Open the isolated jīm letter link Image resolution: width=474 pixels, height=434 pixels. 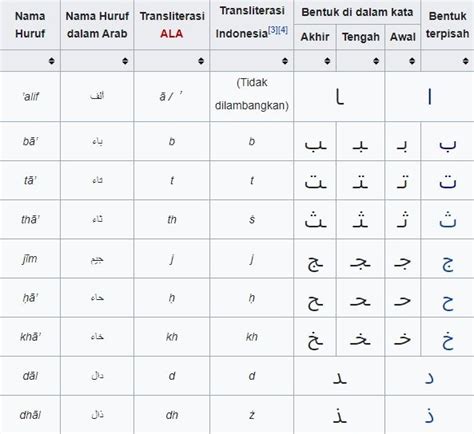pyautogui.click(x=448, y=264)
